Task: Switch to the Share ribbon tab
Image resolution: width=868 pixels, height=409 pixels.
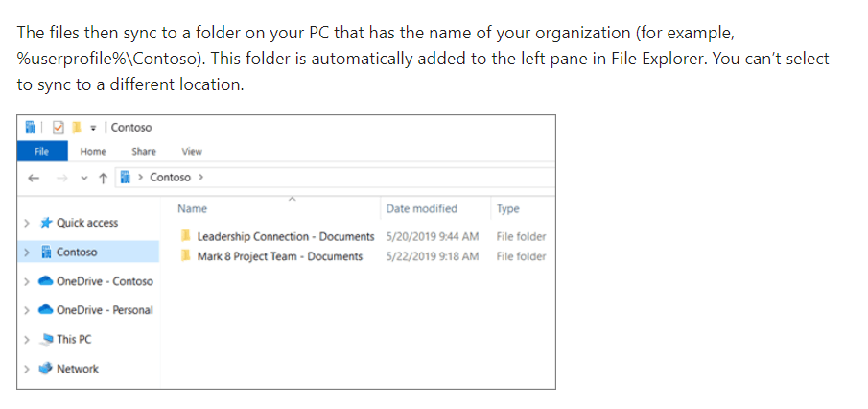Action: point(144,152)
